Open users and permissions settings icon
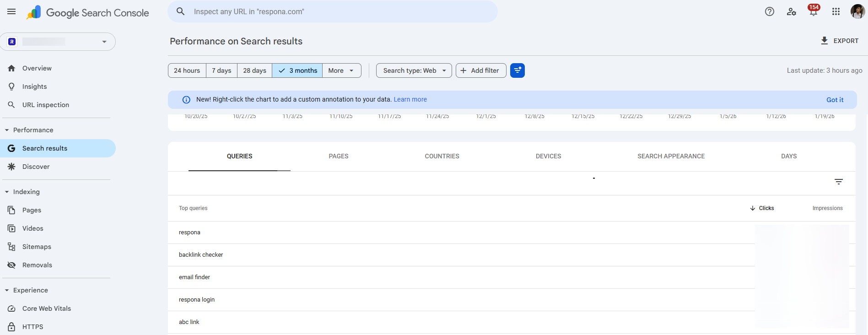 click(x=792, y=12)
